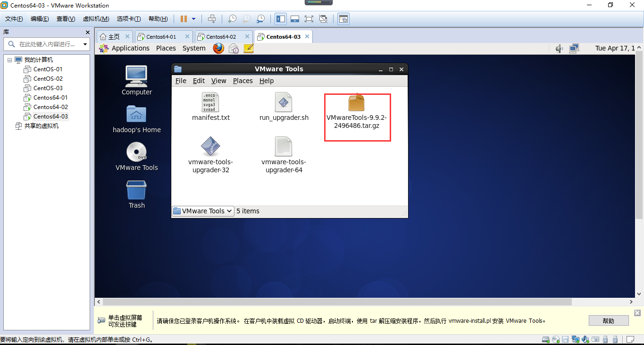Select the VMwareTools-9.9.2-2496486.tar.gz archive

pyautogui.click(x=357, y=112)
